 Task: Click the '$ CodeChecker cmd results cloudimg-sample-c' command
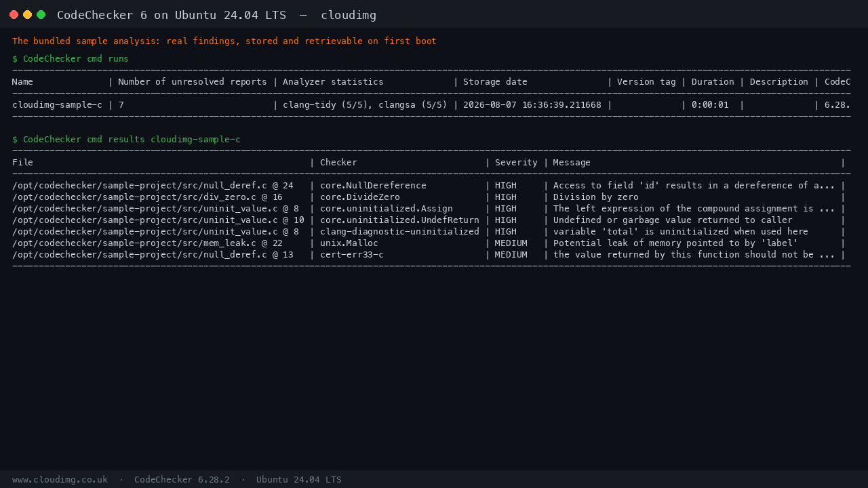pos(126,140)
